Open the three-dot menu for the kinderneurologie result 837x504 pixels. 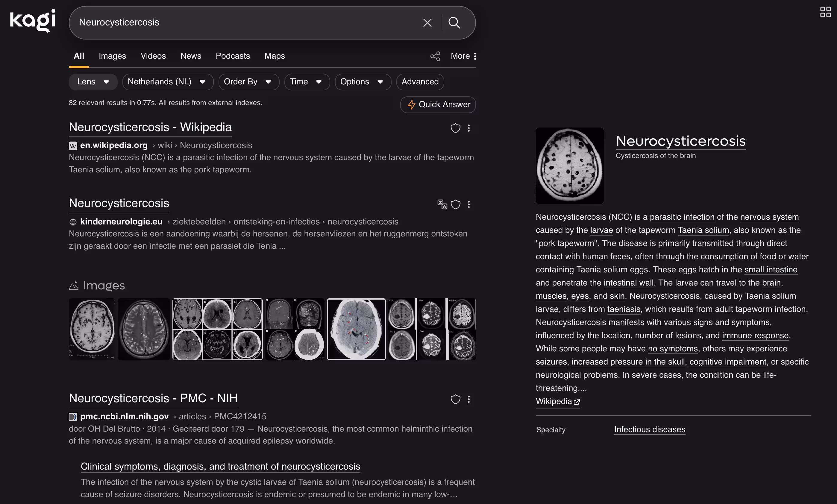469,204
